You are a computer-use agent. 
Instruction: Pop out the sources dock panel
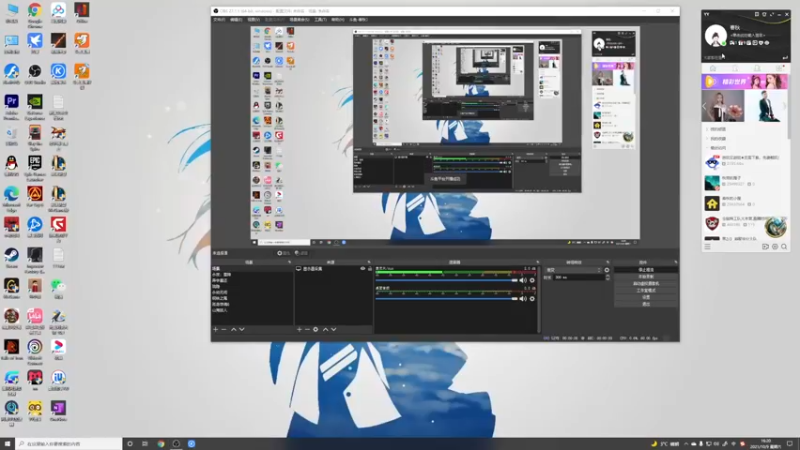point(369,262)
